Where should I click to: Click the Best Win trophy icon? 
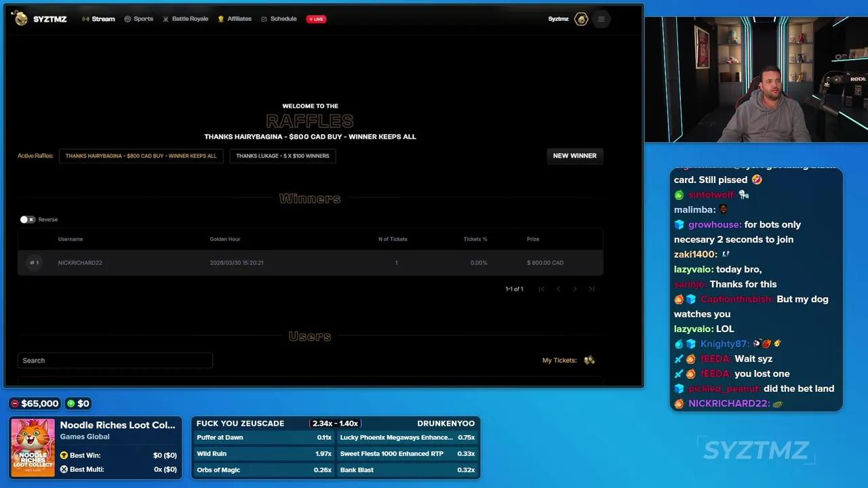[64, 455]
